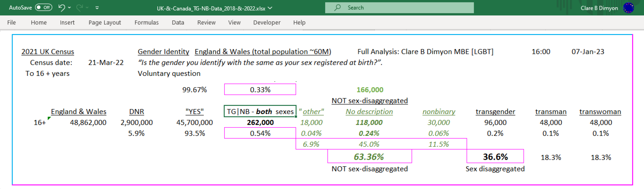
Task: Click the Redo arrow icon
Action: click(x=79, y=8)
